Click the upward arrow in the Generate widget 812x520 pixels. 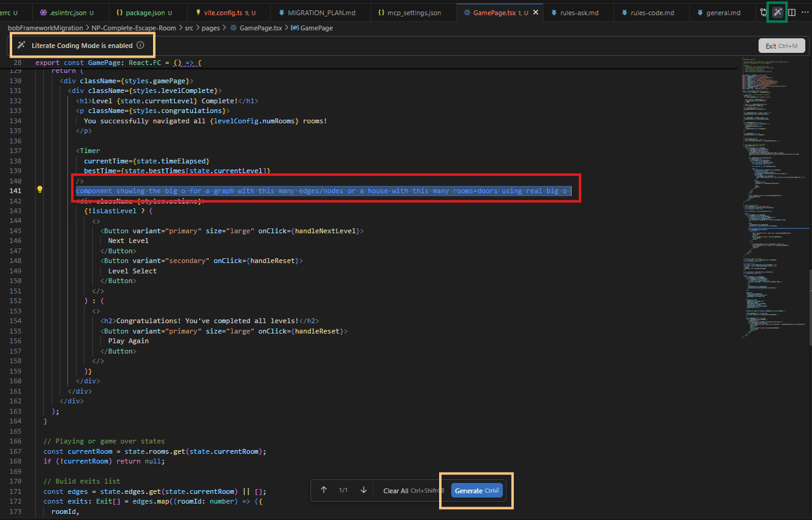click(x=324, y=490)
